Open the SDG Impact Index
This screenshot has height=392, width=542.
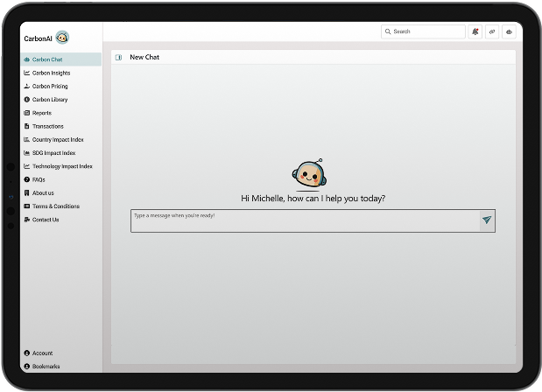[x=53, y=153]
